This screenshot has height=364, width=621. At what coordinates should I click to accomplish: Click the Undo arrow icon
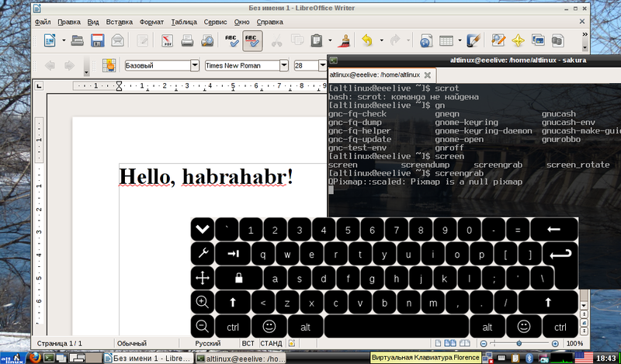pos(367,40)
